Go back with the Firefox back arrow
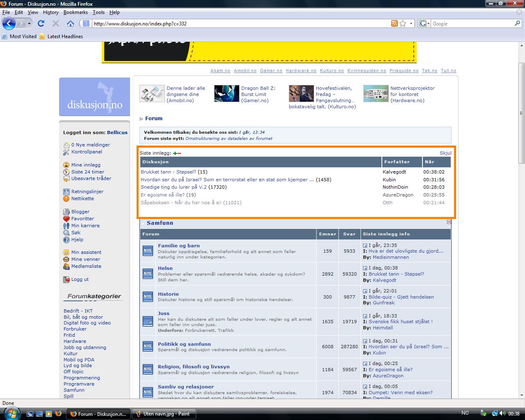 coord(9,23)
